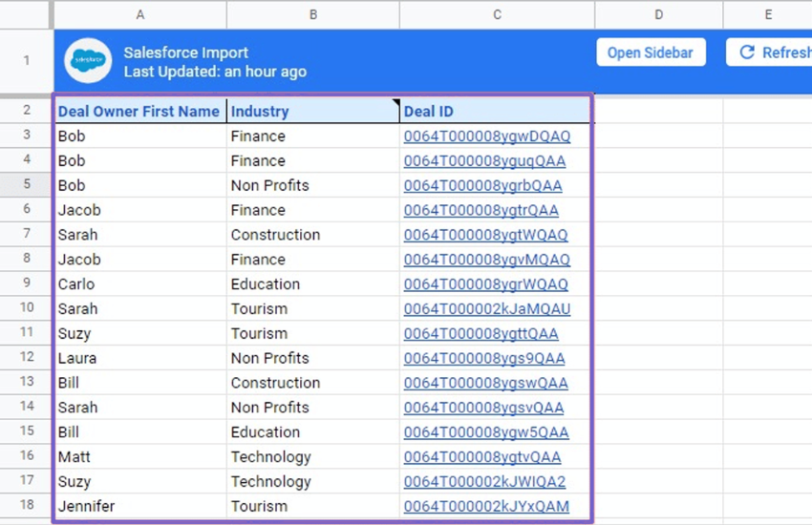Open the Sidebar using the button
Viewport: 812px width, 525px height.
651,52
